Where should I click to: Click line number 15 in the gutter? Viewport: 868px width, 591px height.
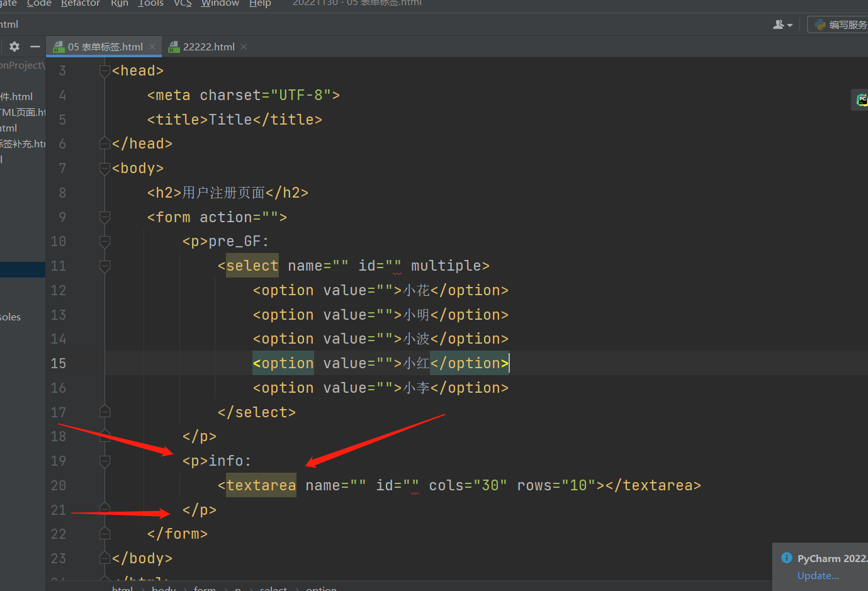tap(59, 363)
